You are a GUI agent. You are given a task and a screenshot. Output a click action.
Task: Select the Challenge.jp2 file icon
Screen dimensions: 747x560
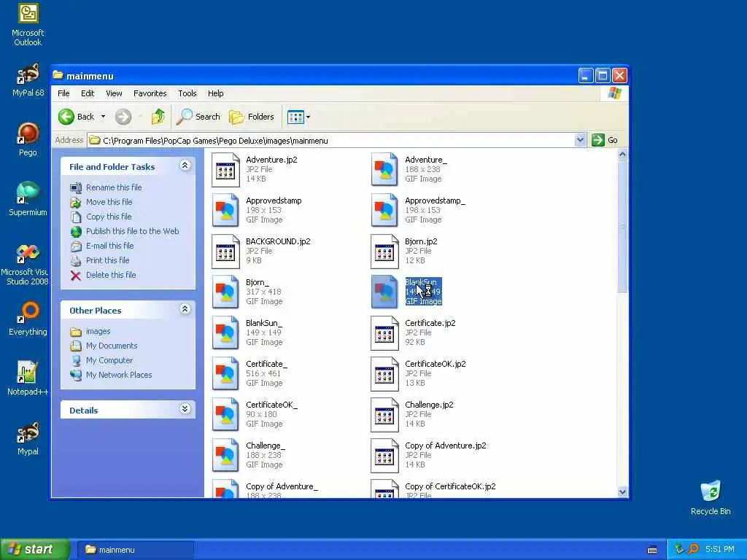(384, 415)
